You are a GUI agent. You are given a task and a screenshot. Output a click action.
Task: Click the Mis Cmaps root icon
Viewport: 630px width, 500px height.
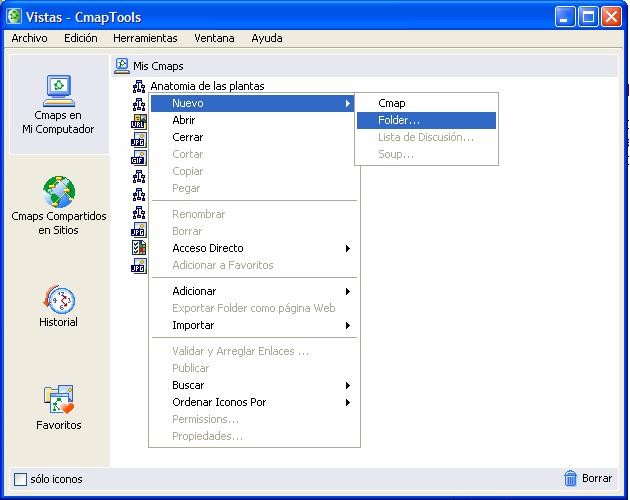click(x=122, y=66)
